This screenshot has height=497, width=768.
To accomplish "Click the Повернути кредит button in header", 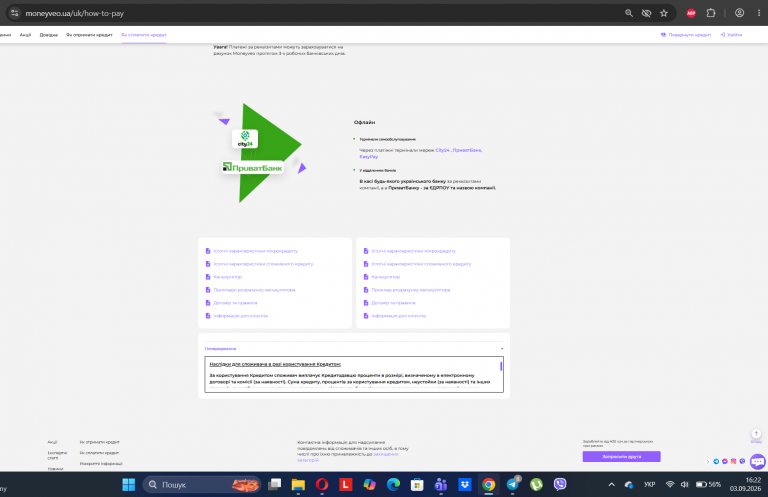I will tap(686, 35).
